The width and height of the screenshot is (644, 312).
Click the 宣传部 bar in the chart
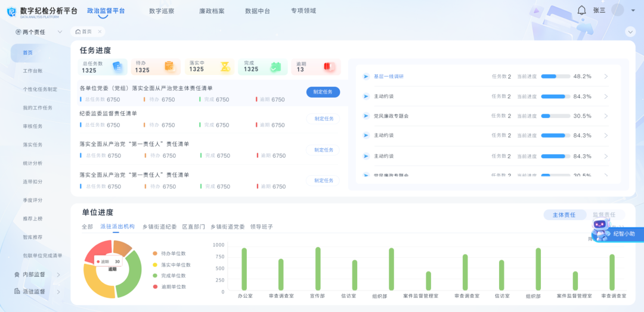coord(318,269)
